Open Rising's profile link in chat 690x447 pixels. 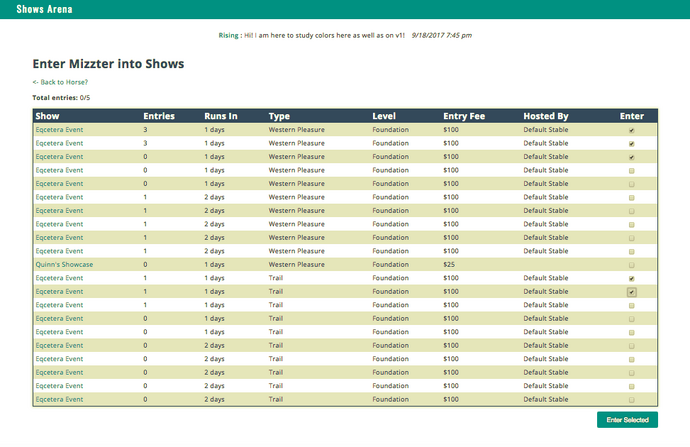coord(228,35)
